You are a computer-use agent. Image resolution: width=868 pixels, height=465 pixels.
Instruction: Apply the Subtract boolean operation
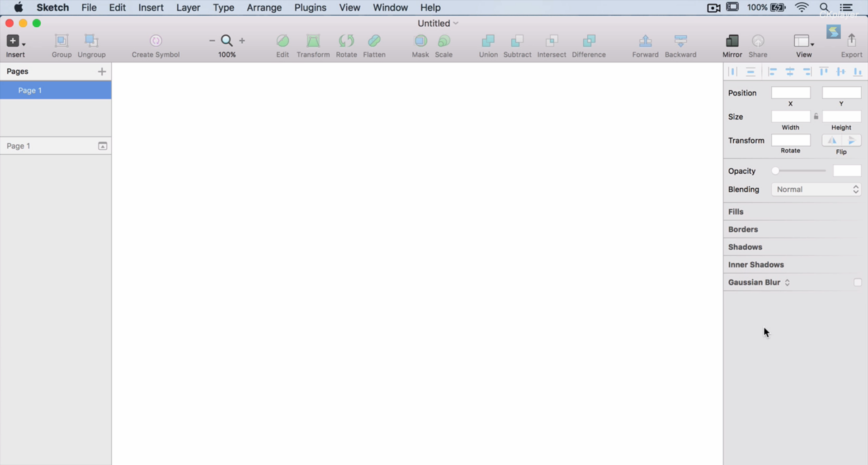517,41
